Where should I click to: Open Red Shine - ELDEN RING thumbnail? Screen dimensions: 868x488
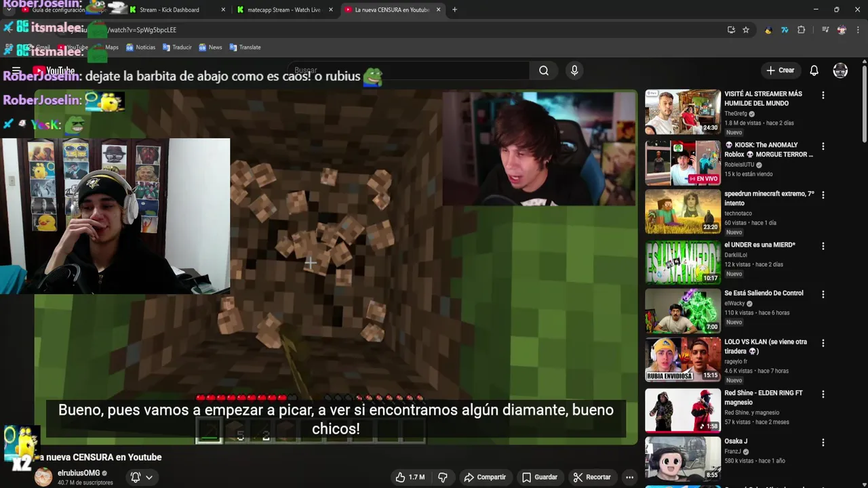coord(682,411)
